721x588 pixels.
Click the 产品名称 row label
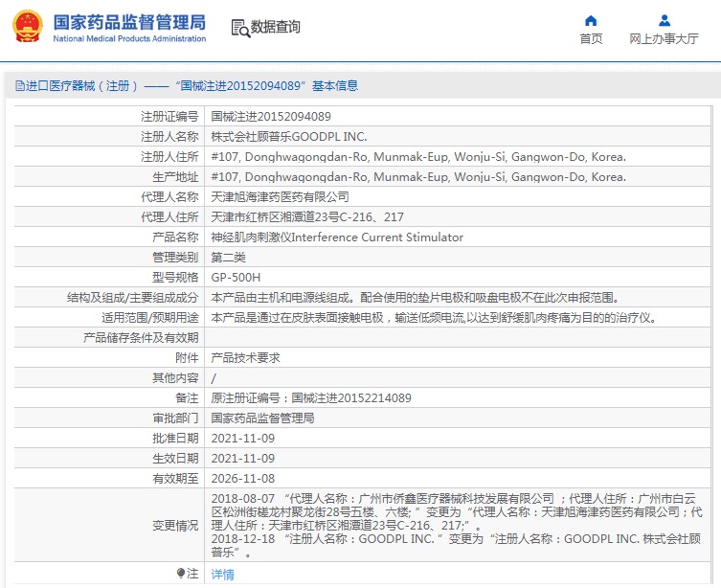point(175,237)
